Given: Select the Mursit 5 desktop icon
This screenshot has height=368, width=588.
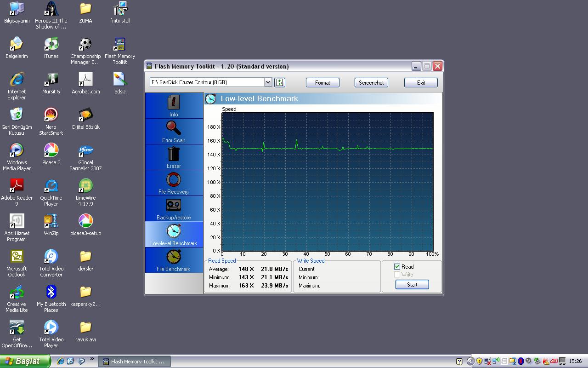Looking at the screenshot, I should coord(51,83).
